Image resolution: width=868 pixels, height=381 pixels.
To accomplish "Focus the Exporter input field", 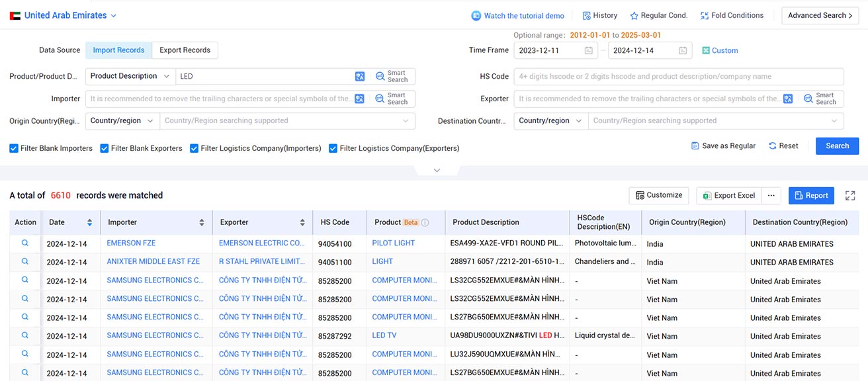I will tap(648, 99).
